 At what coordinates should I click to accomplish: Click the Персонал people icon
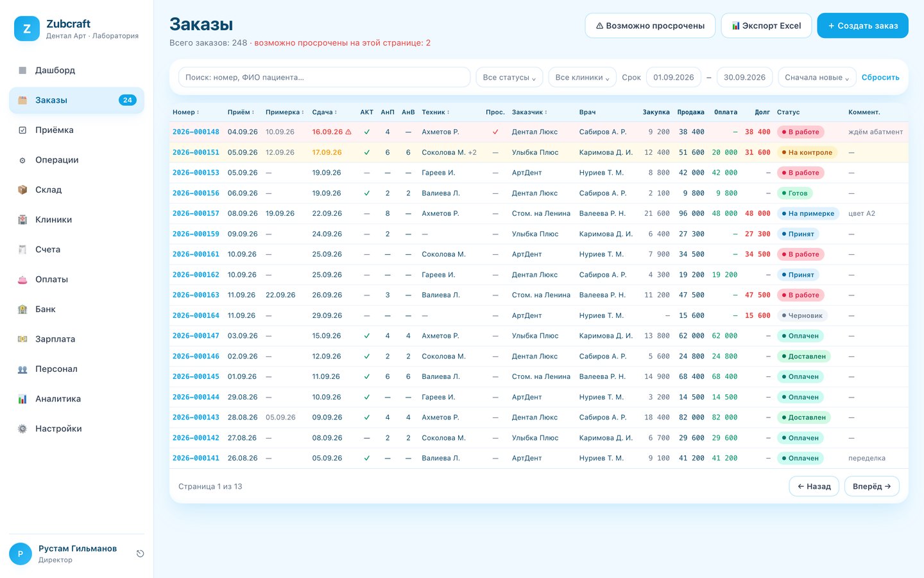coord(22,369)
